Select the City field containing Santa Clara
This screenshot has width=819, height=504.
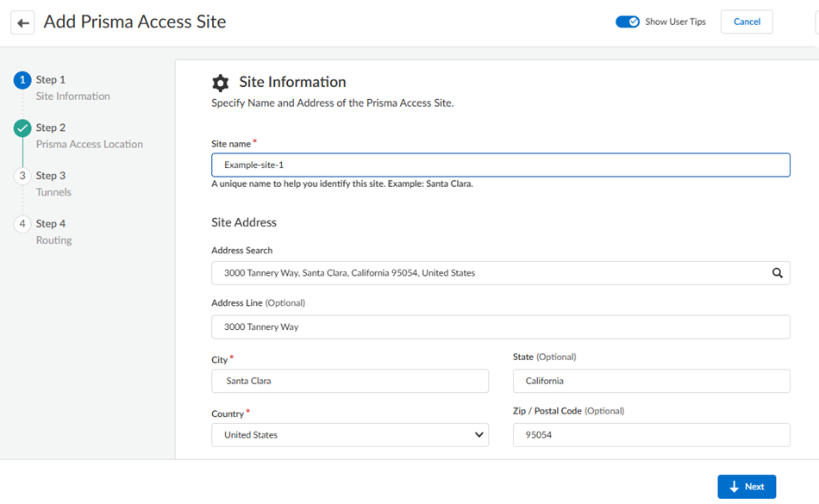pos(350,381)
